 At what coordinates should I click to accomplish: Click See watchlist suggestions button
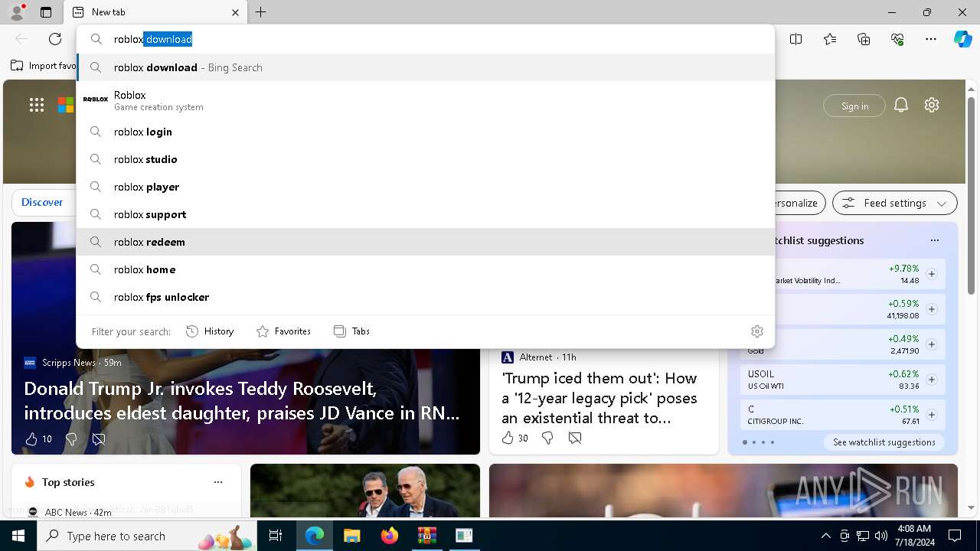point(884,442)
